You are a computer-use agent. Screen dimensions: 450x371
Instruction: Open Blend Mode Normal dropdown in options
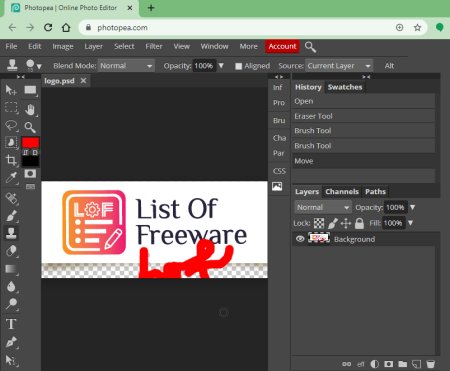point(126,66)
